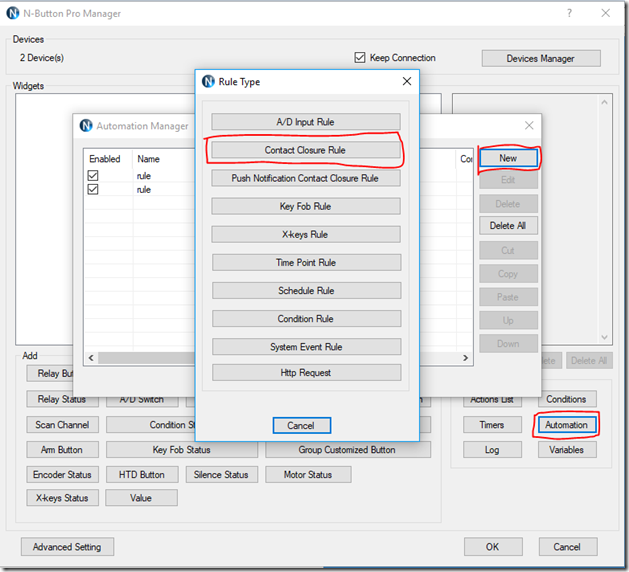Click the N-Button Pro Manager logo icon
The height and width of the screenshot is (572, 629).
pyautogui.click(x=13, y=13)
